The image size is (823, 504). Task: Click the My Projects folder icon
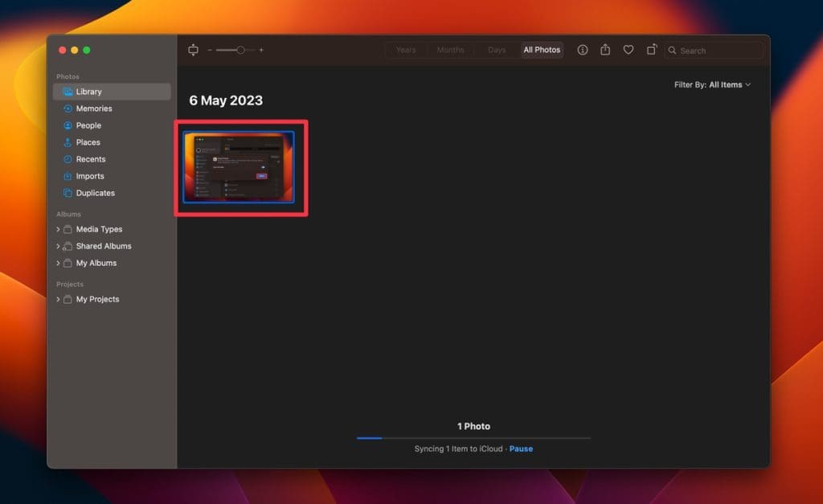click(x=68, y=299)
